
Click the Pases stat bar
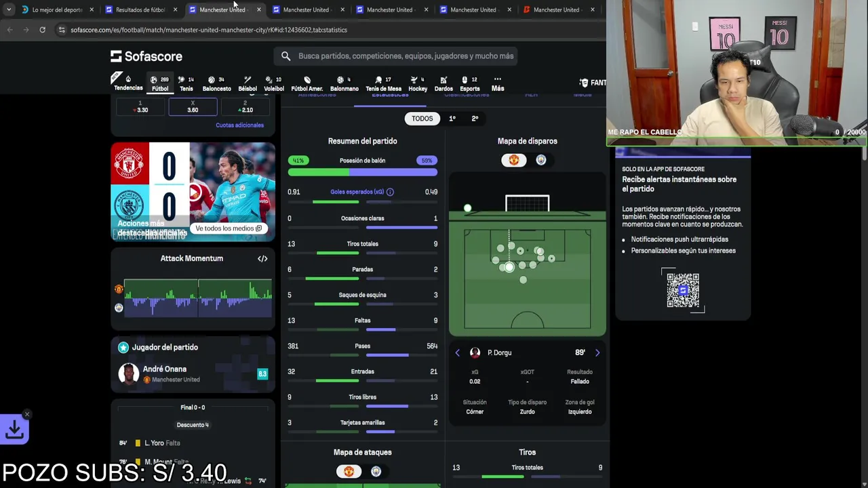point(362,355)
